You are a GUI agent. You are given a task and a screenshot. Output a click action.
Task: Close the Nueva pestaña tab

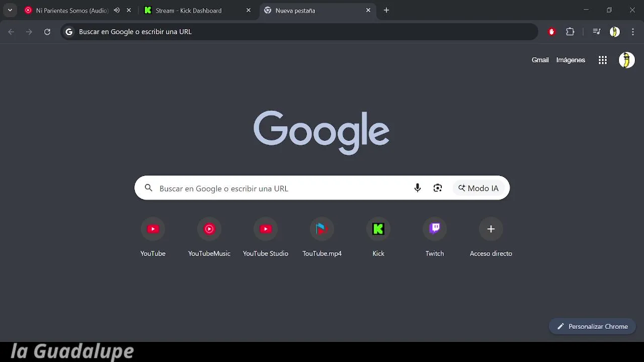pos(368,10)
